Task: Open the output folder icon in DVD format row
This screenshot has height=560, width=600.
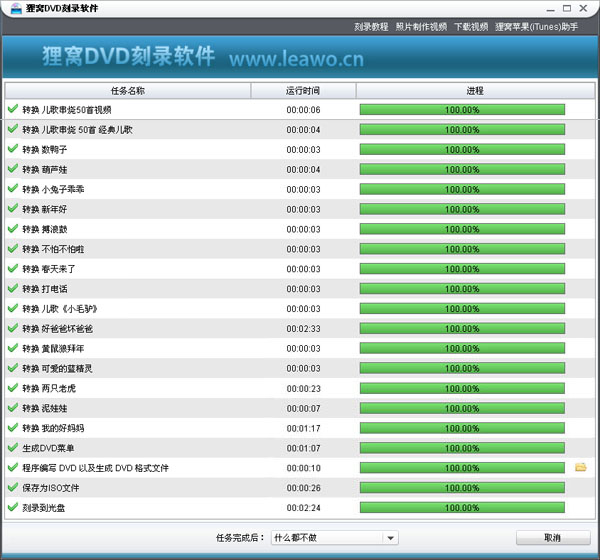Action: coord(580,467)
